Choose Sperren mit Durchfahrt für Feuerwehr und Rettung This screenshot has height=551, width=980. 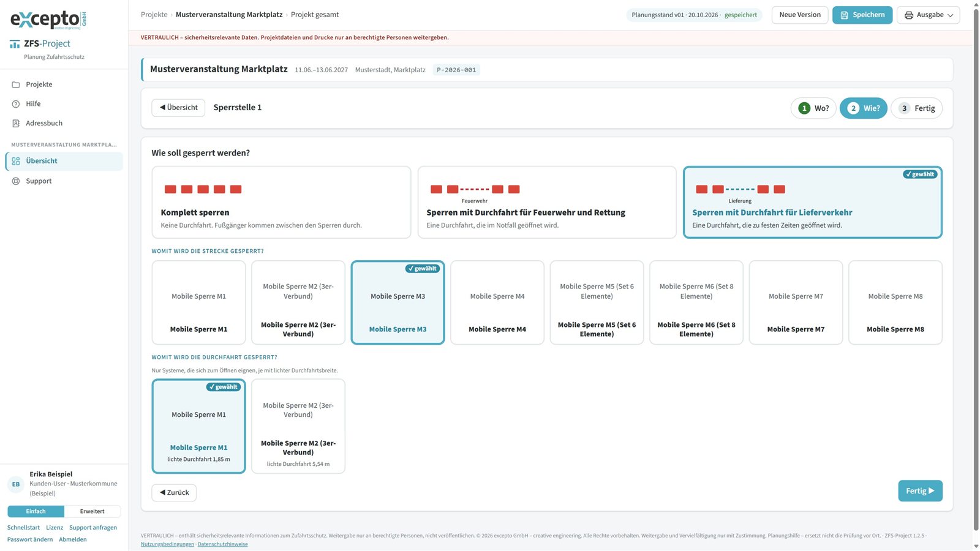coord(547,202)
